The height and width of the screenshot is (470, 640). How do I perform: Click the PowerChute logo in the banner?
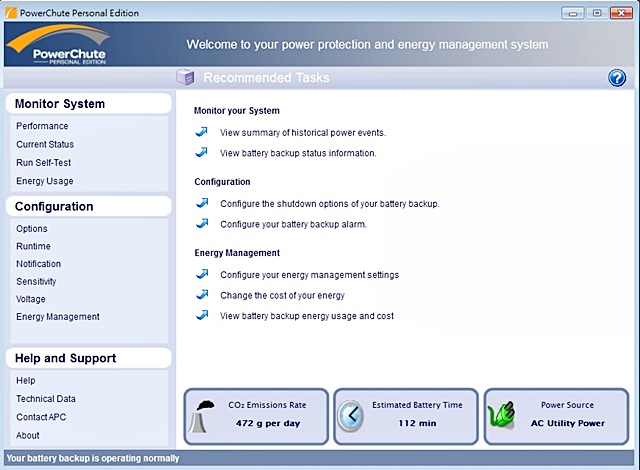click(x=58, y=44)
